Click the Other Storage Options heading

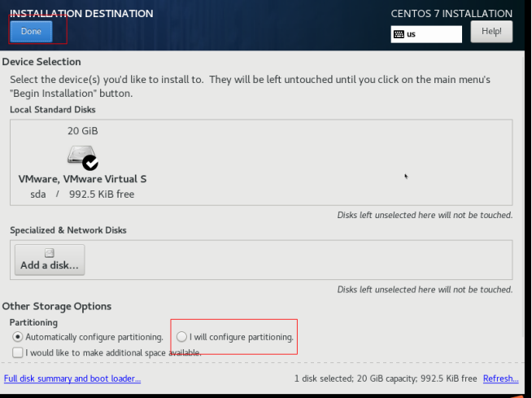pyautogui.click(x=57, y=306)
